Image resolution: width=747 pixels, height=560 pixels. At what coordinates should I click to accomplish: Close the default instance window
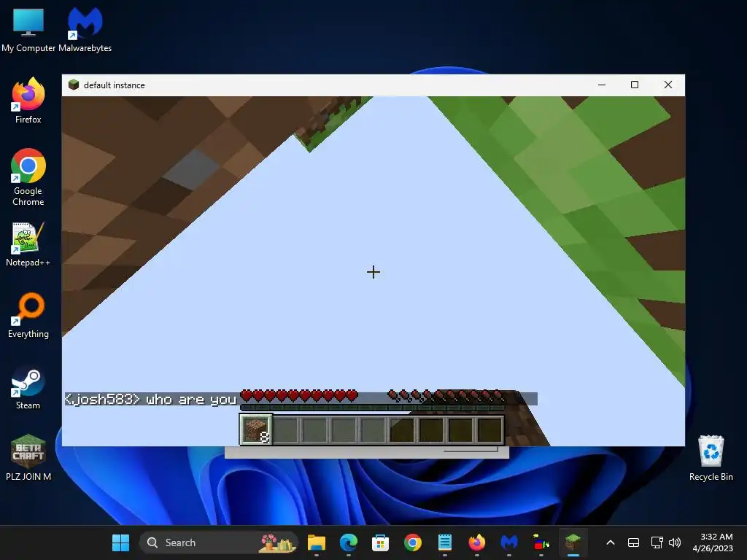[x=668, y=85]
